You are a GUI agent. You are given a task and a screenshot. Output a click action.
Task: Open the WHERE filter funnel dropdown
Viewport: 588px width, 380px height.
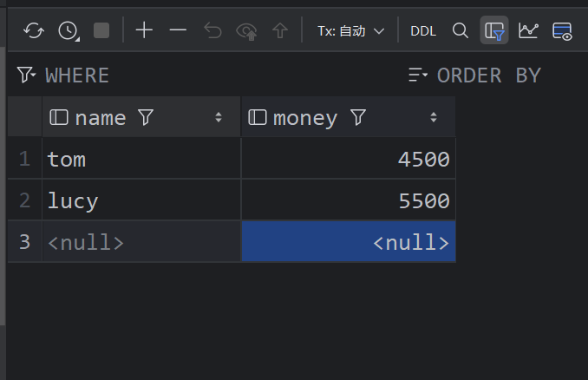(26, 75)
